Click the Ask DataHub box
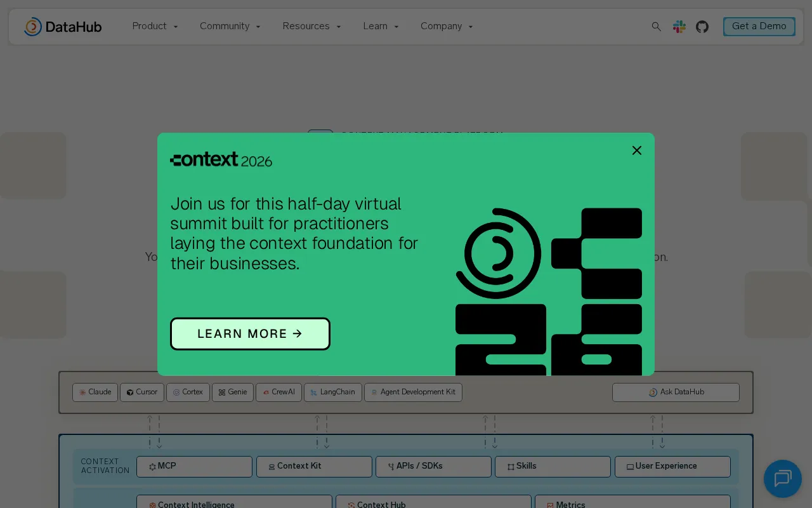This screenshot has width=812, height=508. point(676,392)
